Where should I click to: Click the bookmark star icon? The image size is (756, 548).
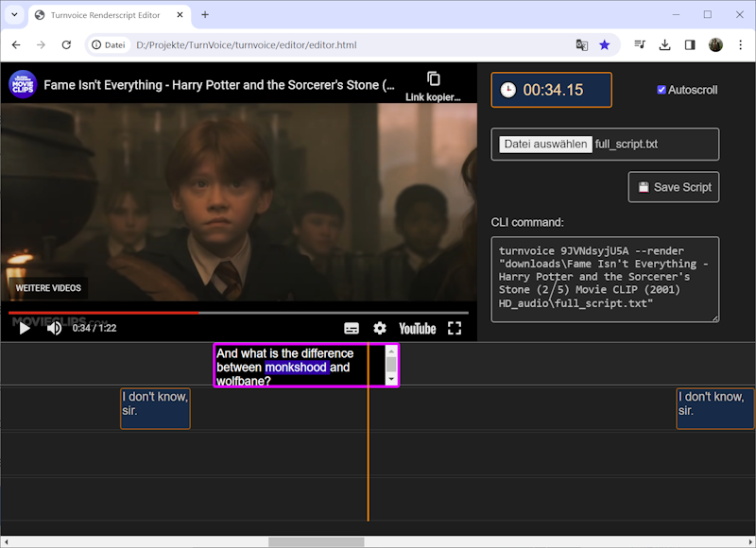tap(605, 44)
